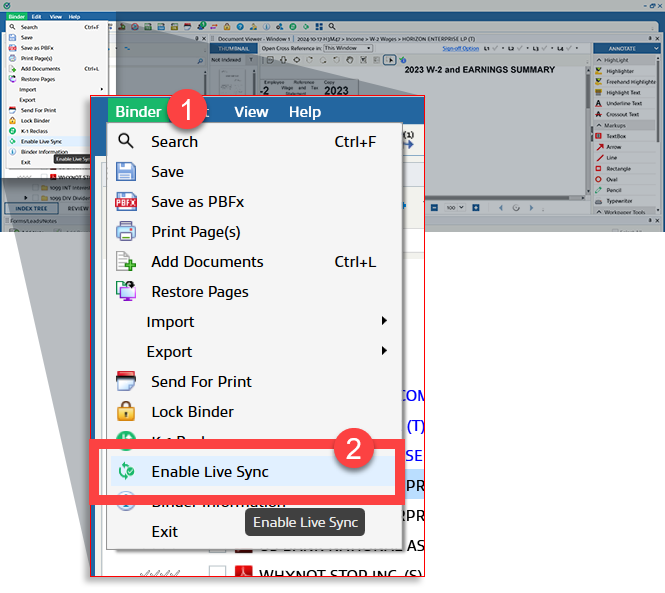Go to next page with right arrow
665x593 pixels.
point(531,207)
